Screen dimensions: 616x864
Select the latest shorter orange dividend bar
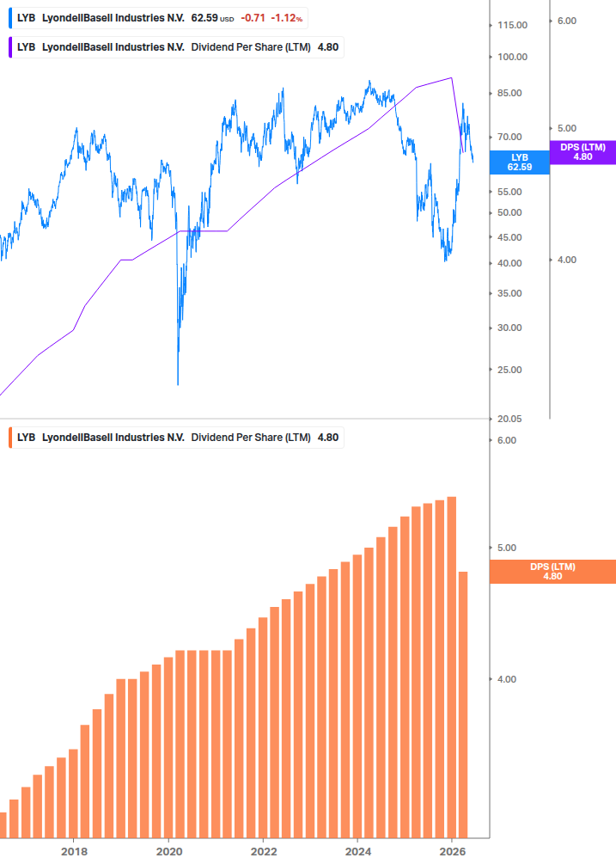click(x=463, y=705)
